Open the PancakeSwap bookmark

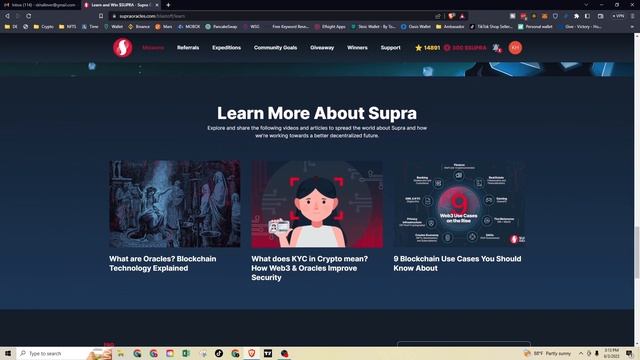tap(221, 27)
